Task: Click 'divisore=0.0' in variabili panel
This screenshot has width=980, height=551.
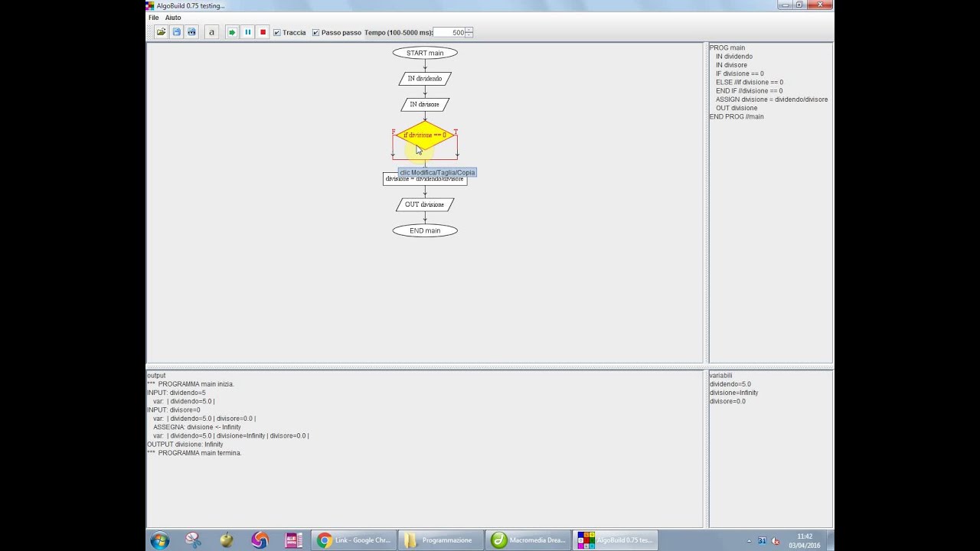Action: [x=727, y=401]
